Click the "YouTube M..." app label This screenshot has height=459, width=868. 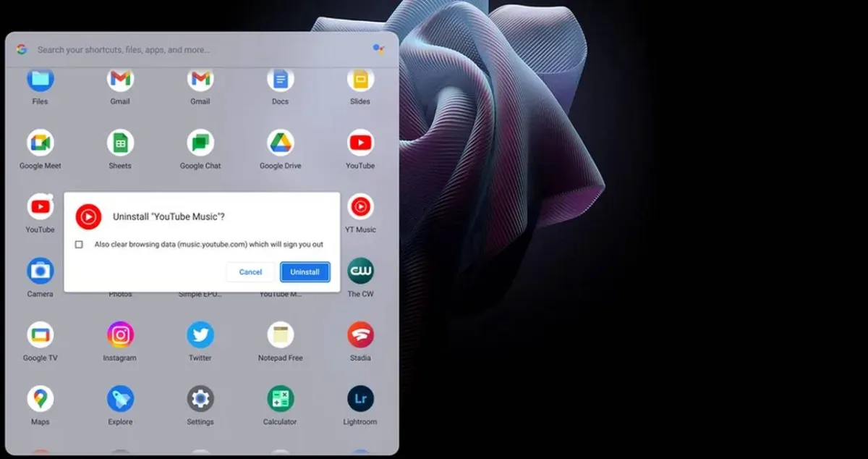[x=280, y=295]
